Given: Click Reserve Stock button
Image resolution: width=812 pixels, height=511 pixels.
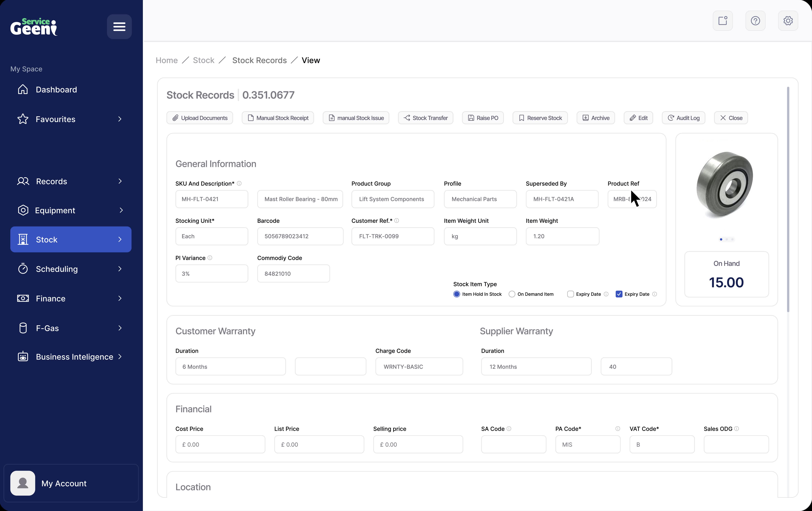Looking at the screenshot, I should [x=540, y=118].
